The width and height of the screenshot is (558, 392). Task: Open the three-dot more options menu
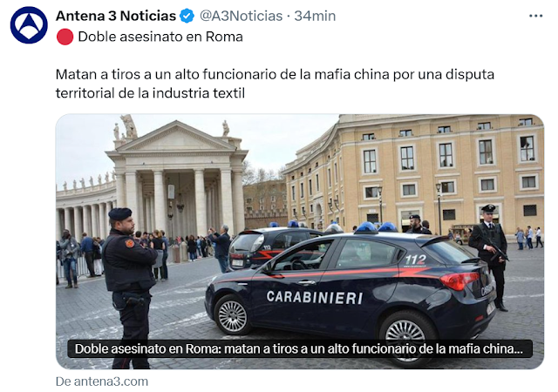pyautogui.click(x=535, y=16)
